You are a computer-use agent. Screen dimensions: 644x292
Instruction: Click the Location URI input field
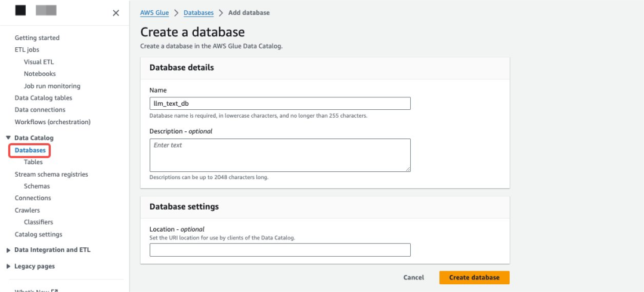tap(280, 250)
